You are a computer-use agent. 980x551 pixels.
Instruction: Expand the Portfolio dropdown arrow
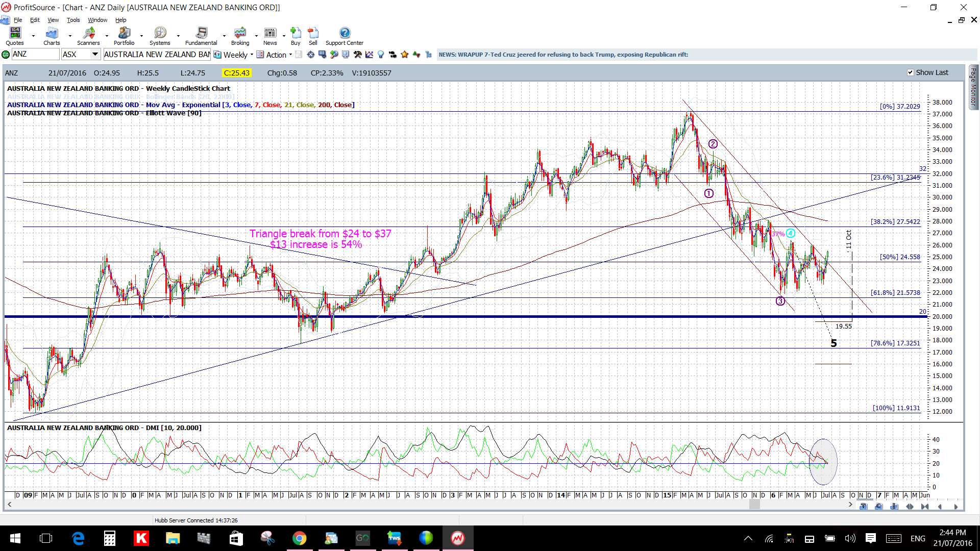point(142,36)
